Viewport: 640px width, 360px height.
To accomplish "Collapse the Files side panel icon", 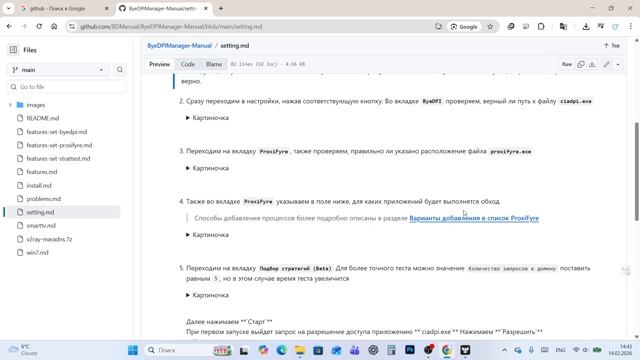I will [x=13, y=50].
